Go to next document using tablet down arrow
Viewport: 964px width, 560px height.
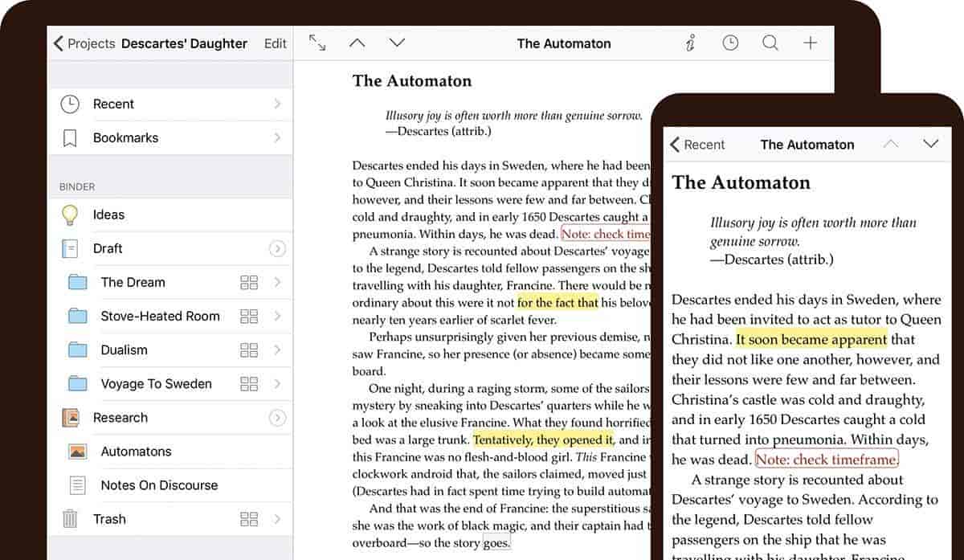click(x=397, y=43)
